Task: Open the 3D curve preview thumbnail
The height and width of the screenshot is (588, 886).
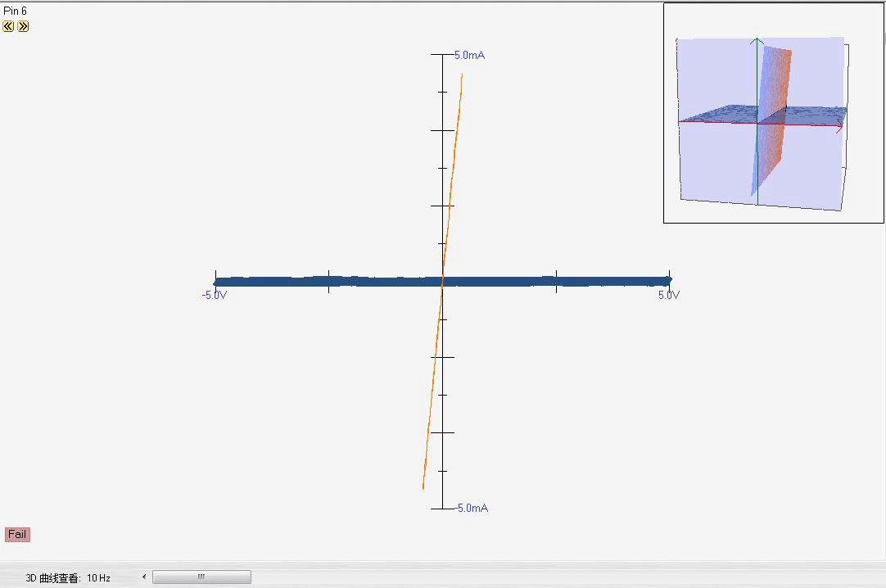Action: pos(773,113)
